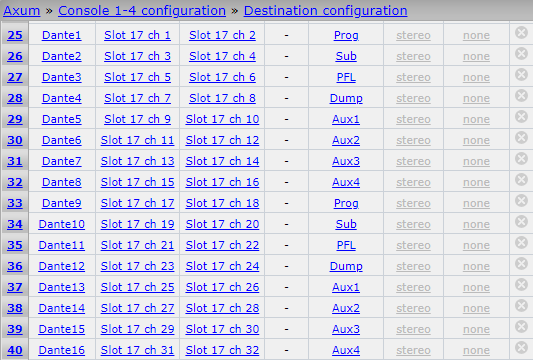533x360 pixels.
Task: Delete destination row 27 Dante3
Action: [521, 75]
